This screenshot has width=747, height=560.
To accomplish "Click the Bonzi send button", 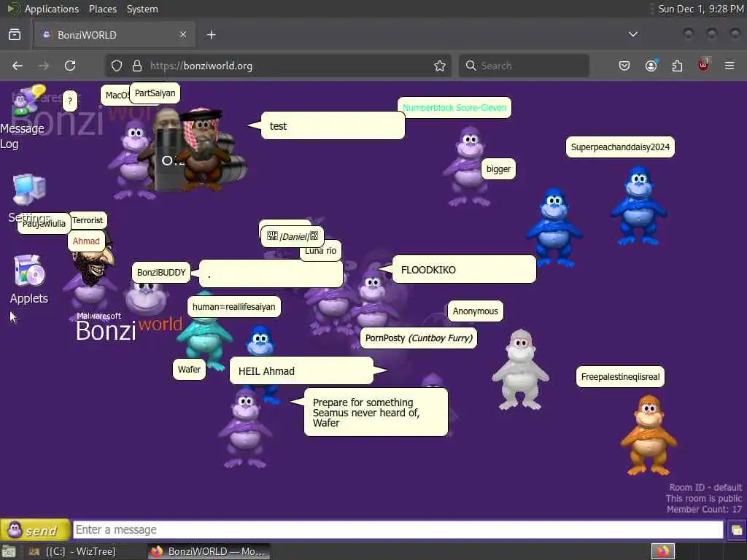I will tap(35, 529).
